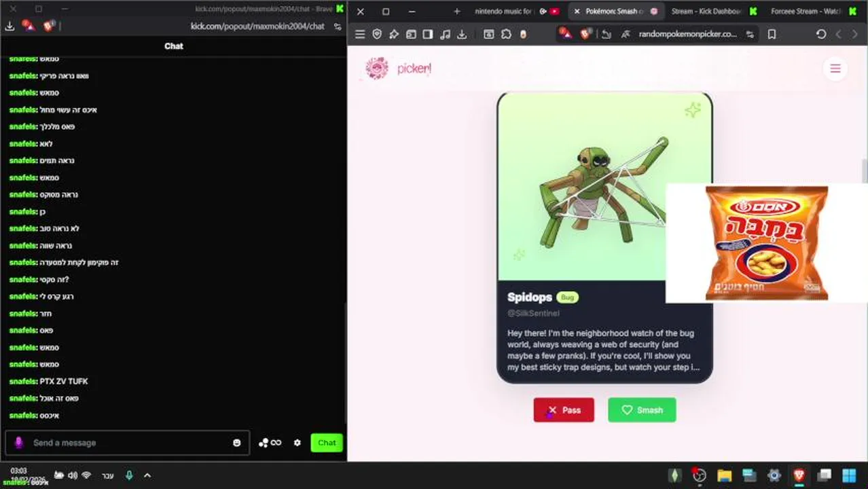Open Brave Shields lion icon in right browser
Viewport: 868px width, 489px height.
tap(586, 33)
